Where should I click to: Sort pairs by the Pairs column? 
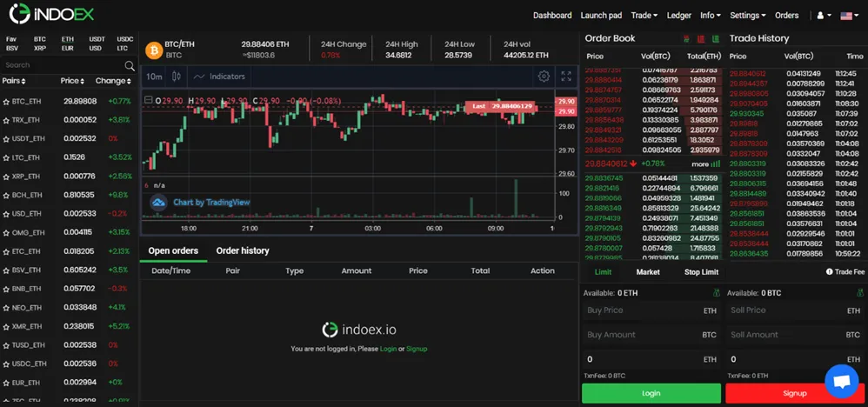[14, 81]
